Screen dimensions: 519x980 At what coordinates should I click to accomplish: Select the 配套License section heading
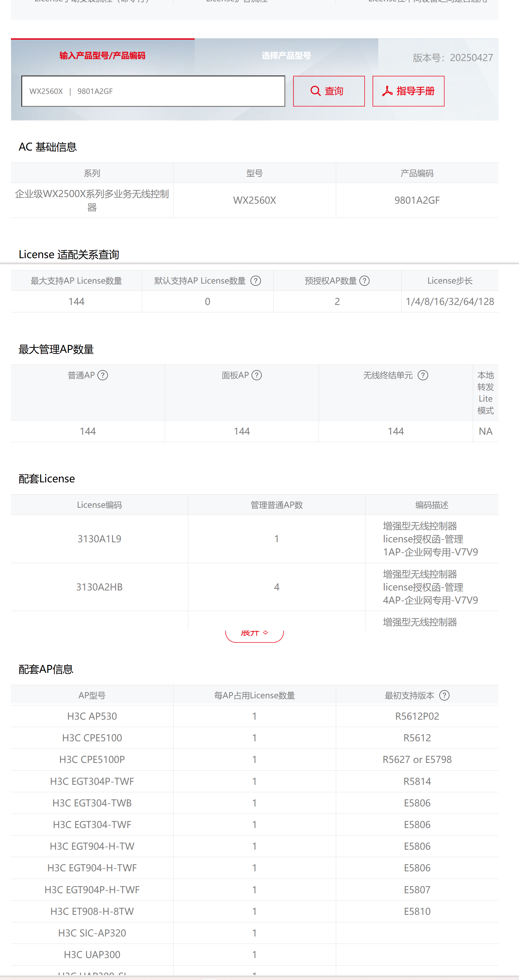pos(47,479)
